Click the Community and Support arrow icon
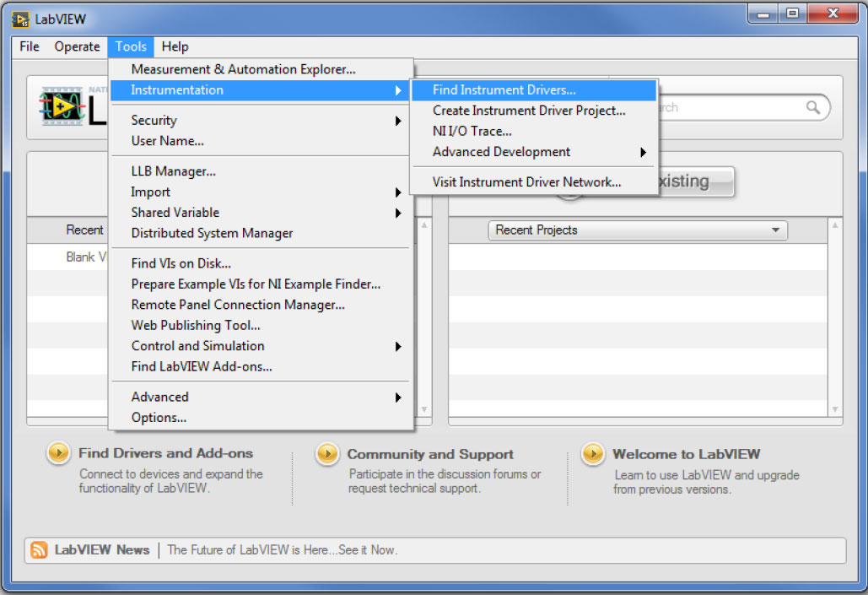 327,454
